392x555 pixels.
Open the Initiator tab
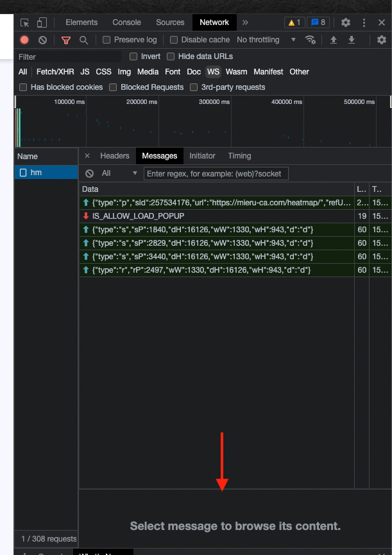(x=202, y=156)
